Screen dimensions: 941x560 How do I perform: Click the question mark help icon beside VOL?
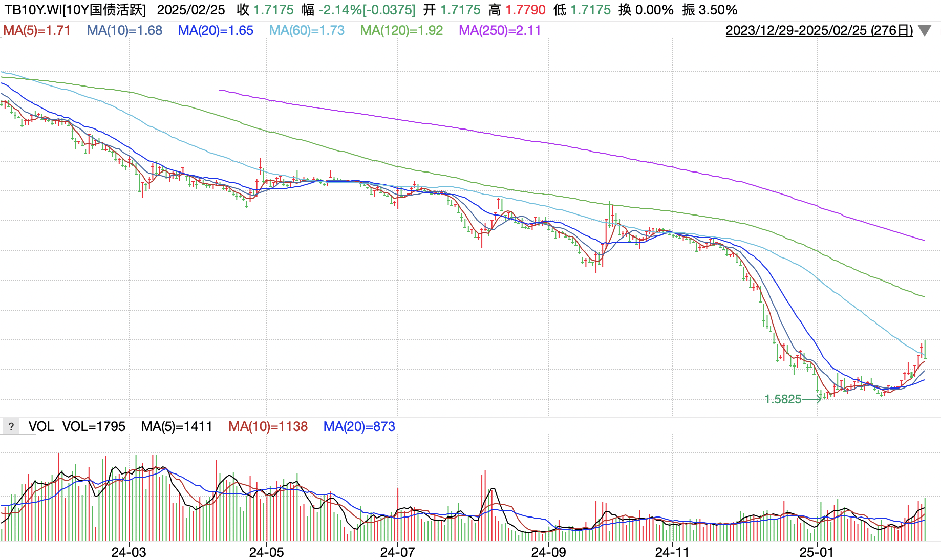pyautogui.click(x=11, y=426)
